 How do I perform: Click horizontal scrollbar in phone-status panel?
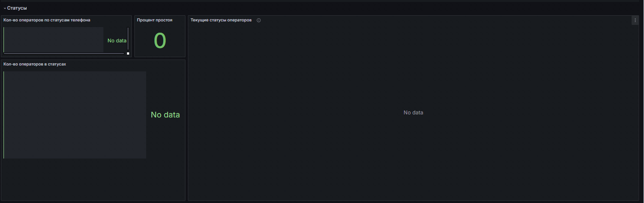click(x=64, y=53)
